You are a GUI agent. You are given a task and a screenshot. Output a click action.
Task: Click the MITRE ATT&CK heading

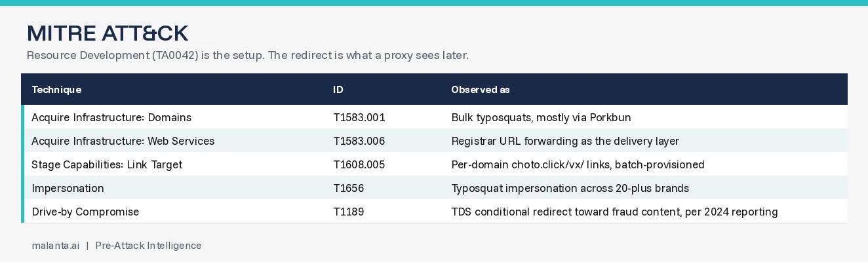coord(108,33)
